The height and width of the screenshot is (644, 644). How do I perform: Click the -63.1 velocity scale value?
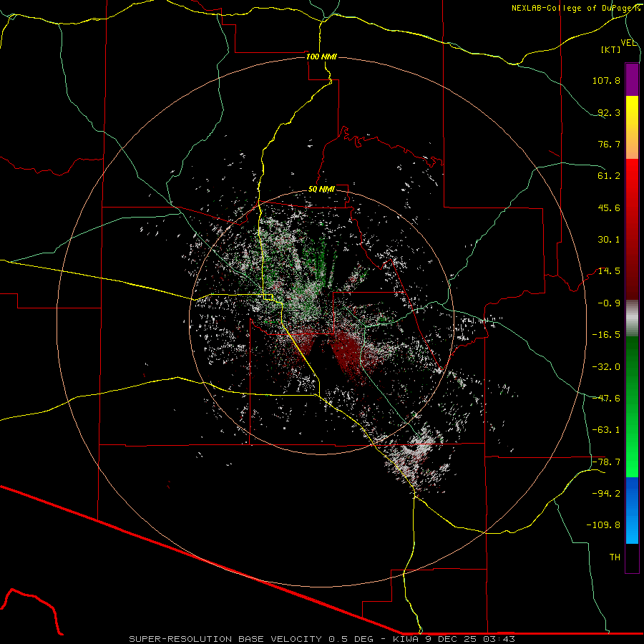pos(606,430)
